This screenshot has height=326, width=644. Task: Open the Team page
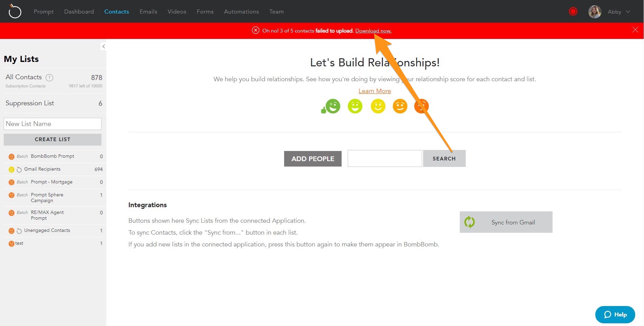click(276, 12)
